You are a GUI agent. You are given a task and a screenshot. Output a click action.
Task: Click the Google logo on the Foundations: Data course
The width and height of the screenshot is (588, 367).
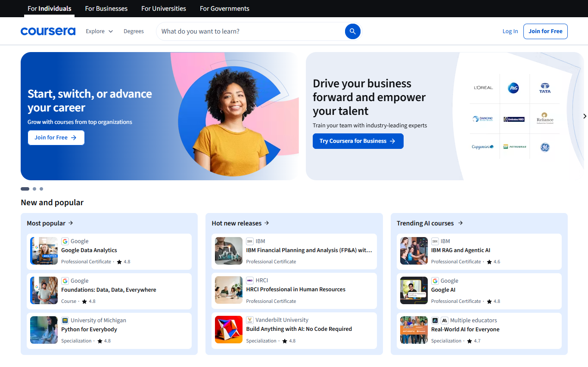(x=65, y=281)
